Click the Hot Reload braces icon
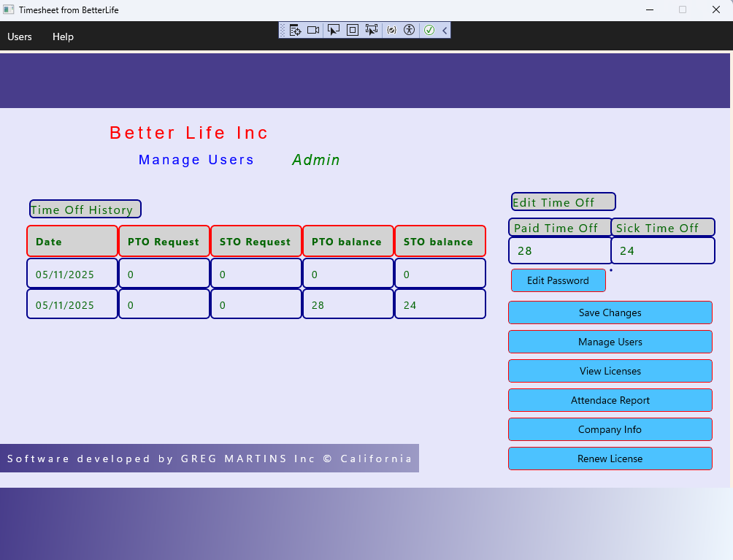 [391, 30]
